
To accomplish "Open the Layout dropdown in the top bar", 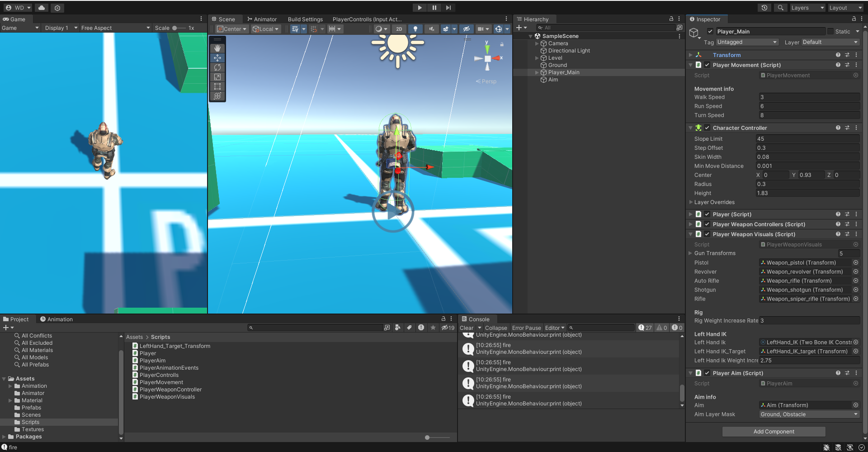I will pyautogui.click(x=845, y=8).
